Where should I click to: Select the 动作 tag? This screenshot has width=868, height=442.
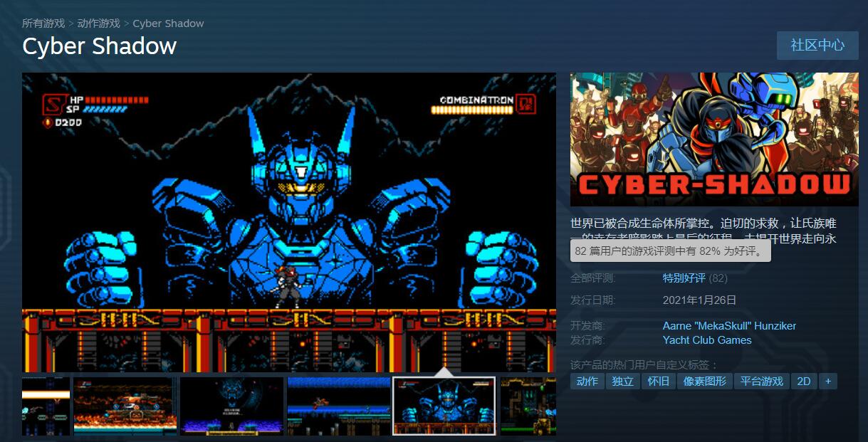[587, 382]
